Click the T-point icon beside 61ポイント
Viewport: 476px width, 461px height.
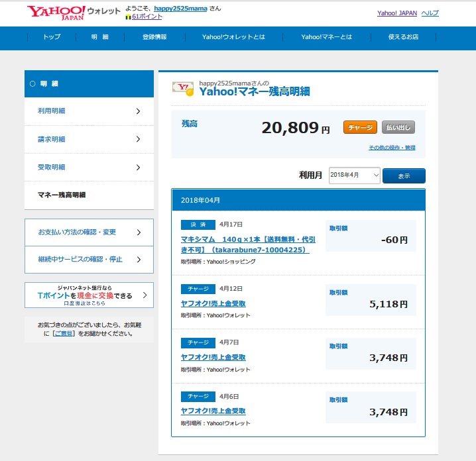click(x=128, y=17)
